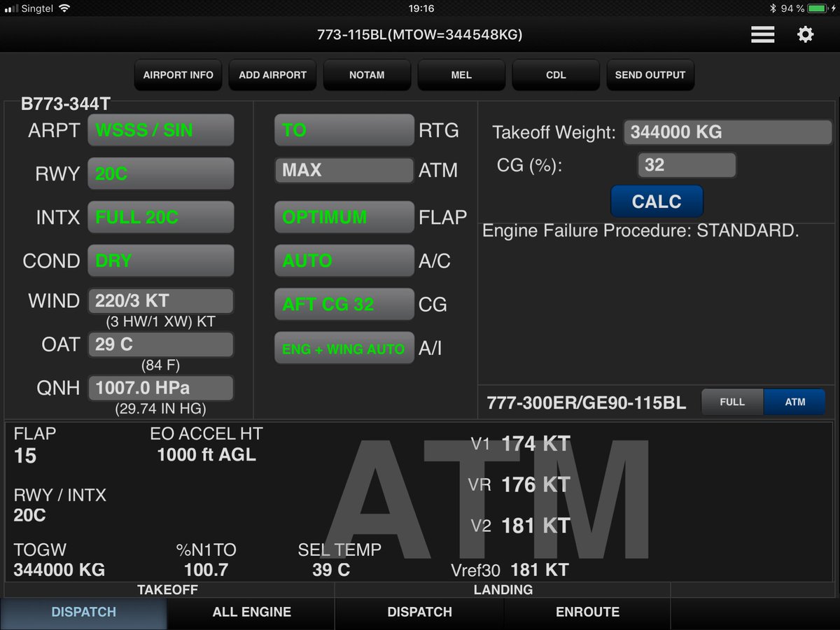
Task: Tap the V1 174 KT value
Action: tap(536, 444)
